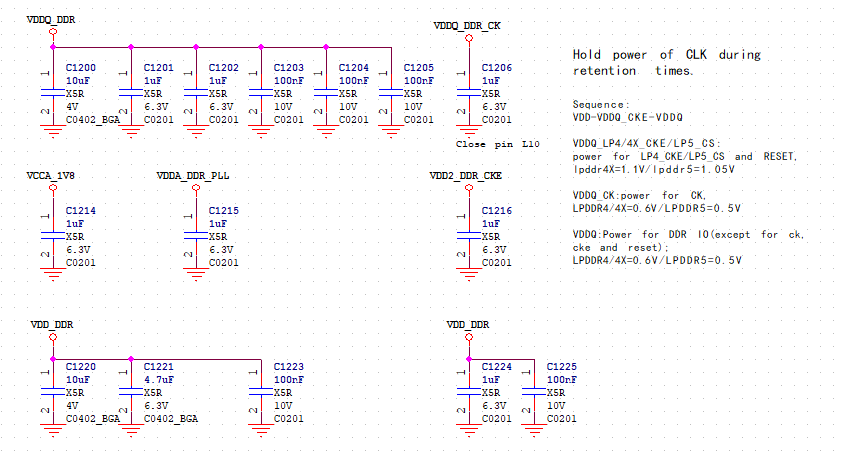Select the VDDQ_DDR_CK power net label

click(x=467, y=25)
